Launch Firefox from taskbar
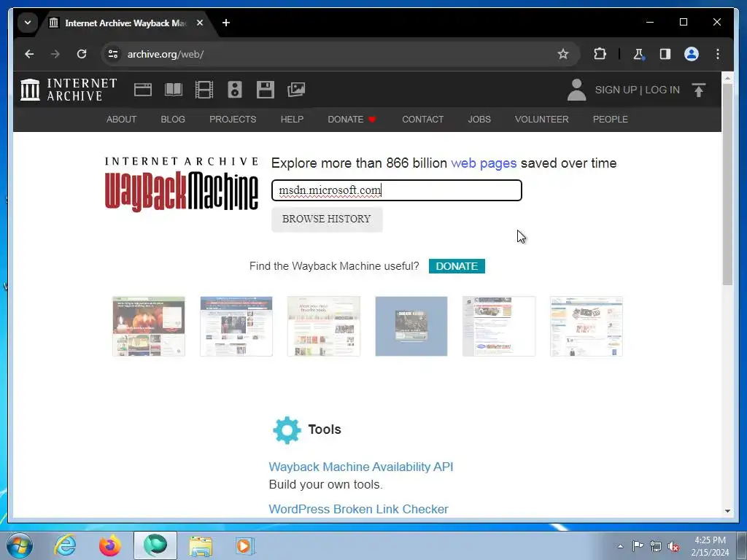747x560 pixels. (x=109, y=545)
